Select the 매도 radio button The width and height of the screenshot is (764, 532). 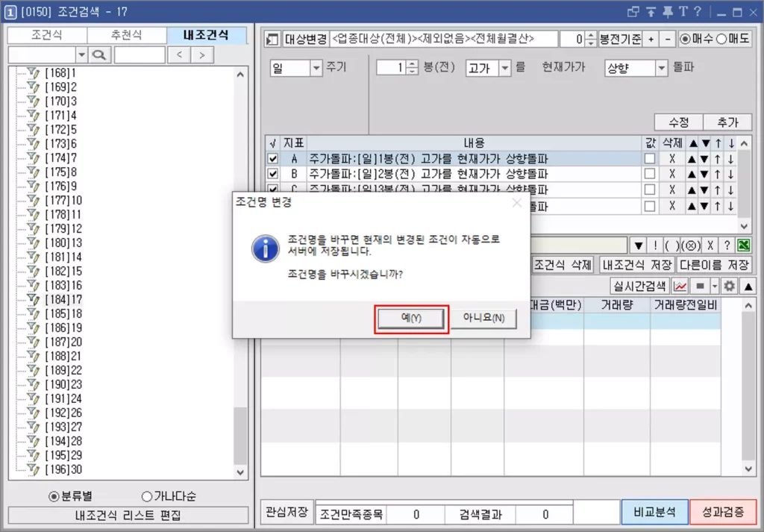tap(721, 39)
